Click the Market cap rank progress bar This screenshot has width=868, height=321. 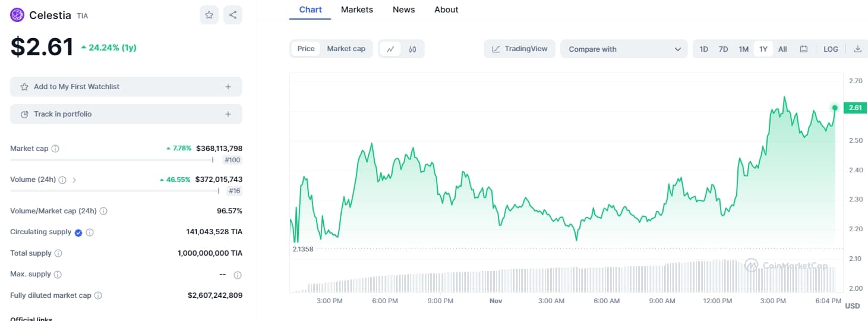112,159
